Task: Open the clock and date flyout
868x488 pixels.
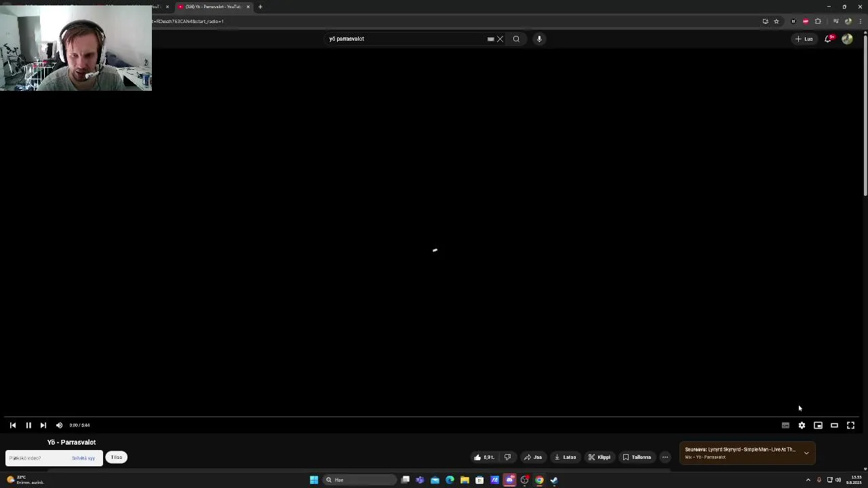Action: [x=854, y=480]
